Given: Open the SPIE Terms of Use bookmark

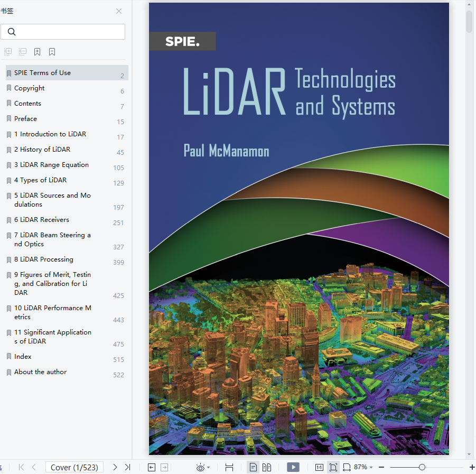Looking at the screenshot, I should (x=67, y=73).
